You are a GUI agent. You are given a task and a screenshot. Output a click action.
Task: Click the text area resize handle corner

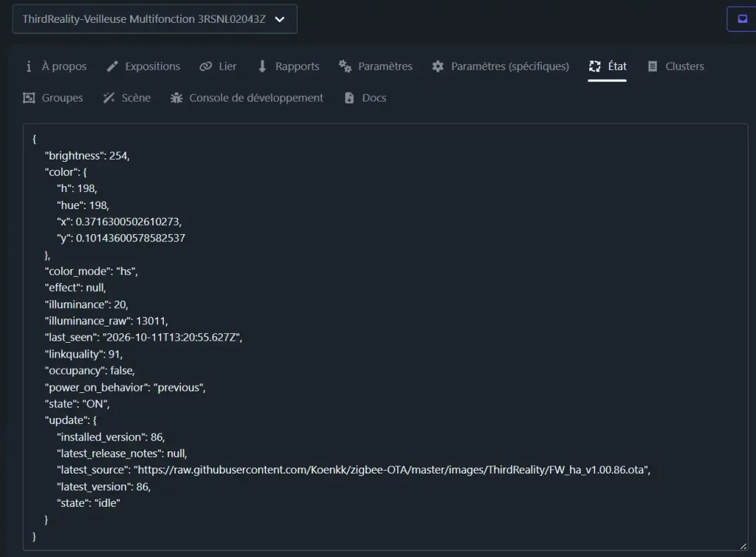[743, 546]
